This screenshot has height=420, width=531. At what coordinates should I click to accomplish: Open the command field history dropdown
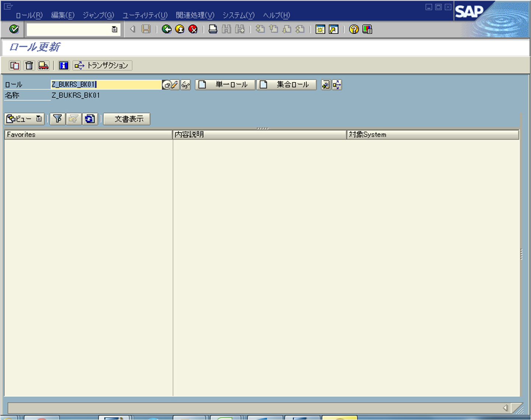click(x=114, y=29)
